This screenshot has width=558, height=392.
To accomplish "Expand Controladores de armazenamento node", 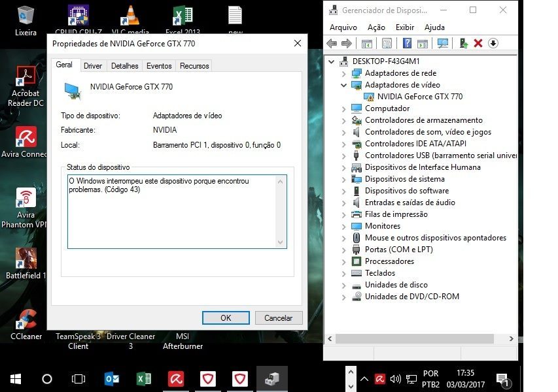I will (x=344, y=120).
